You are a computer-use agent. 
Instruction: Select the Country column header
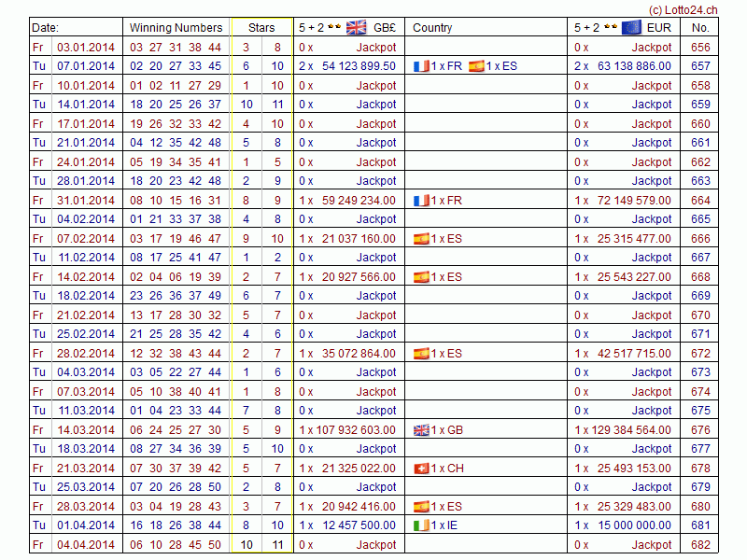(432, 28)
